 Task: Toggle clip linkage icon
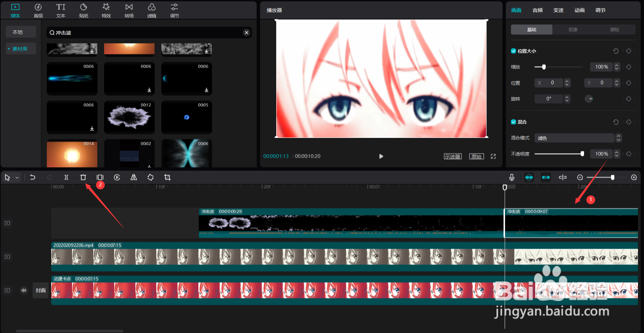[546, 177]
